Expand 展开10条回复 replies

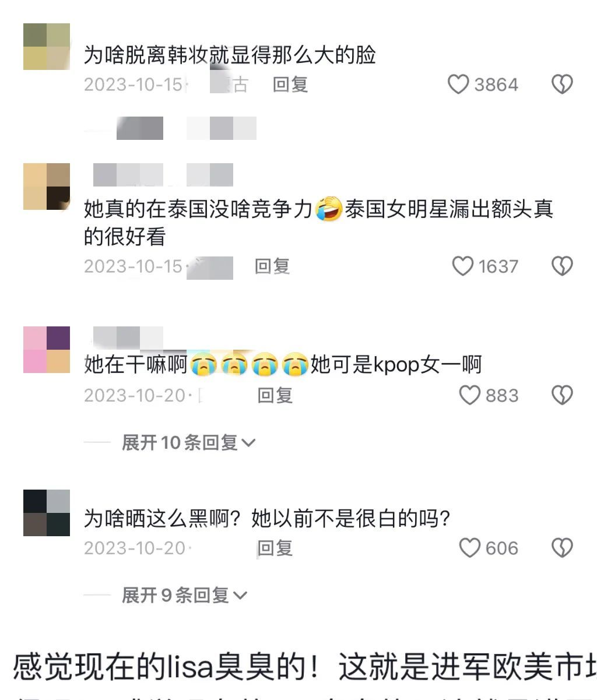[188, 443]
